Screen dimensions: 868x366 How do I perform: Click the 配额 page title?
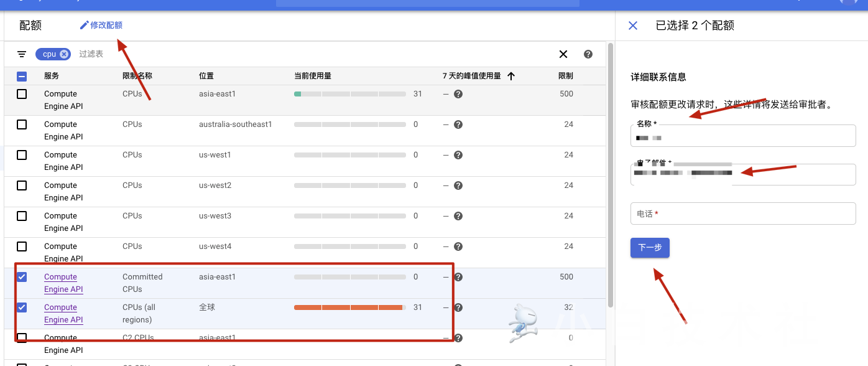tap(30, 26)
